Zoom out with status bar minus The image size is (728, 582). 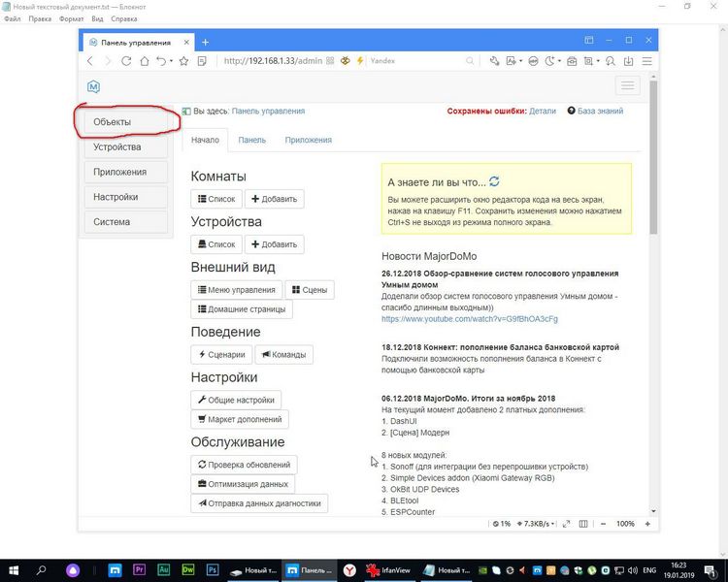coord(603,524)
